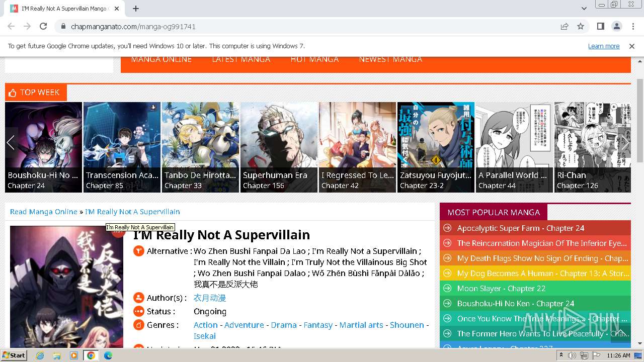
Task: Open My Dog Becomes A Human entry
Action: [x=543, y=274]
